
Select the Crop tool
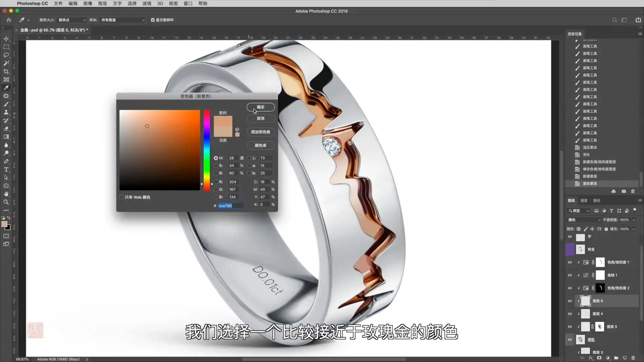pos(6,71)
